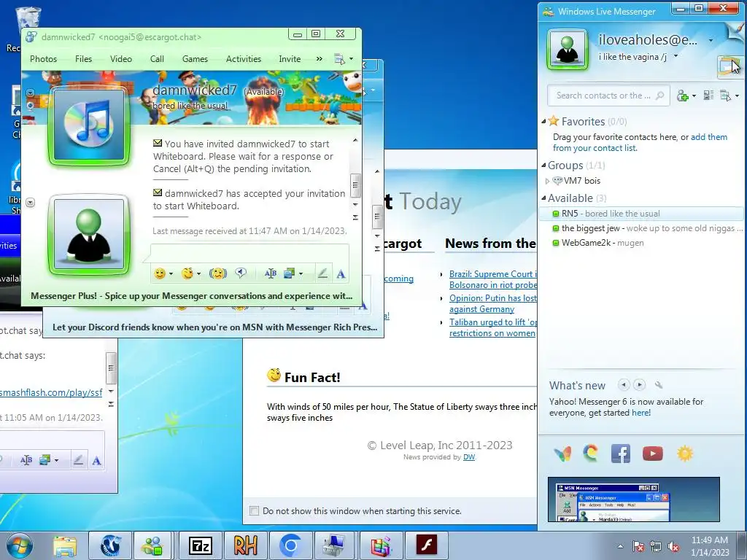
Task: Click the Messenger Plus! banner text
Action: pos(192,296)
